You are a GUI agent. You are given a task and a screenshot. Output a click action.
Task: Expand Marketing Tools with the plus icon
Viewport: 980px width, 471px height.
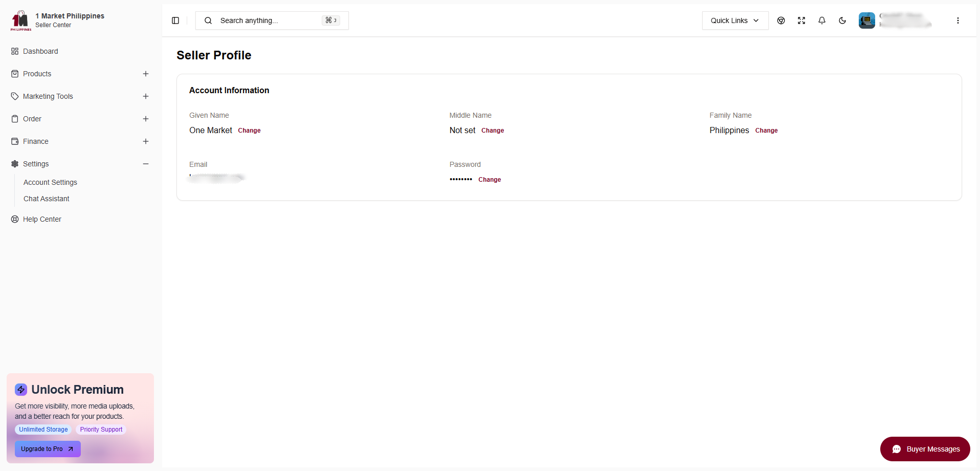146,96
